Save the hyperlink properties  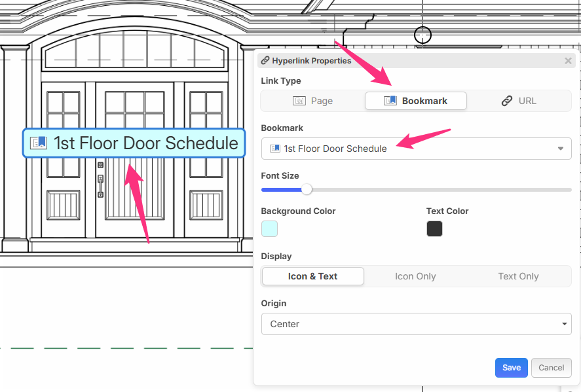(511, 368)
